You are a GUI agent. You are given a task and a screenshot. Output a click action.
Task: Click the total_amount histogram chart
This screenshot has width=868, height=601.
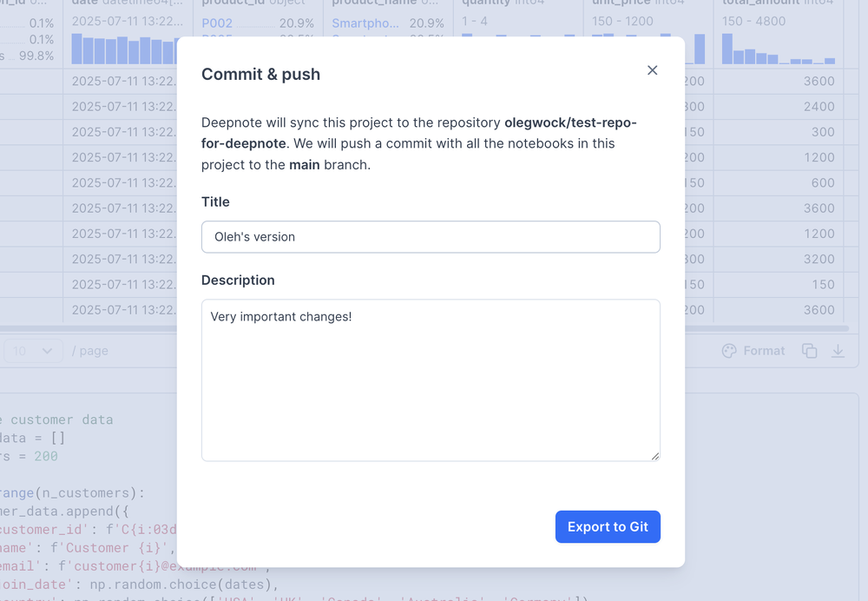click(779, 49)
